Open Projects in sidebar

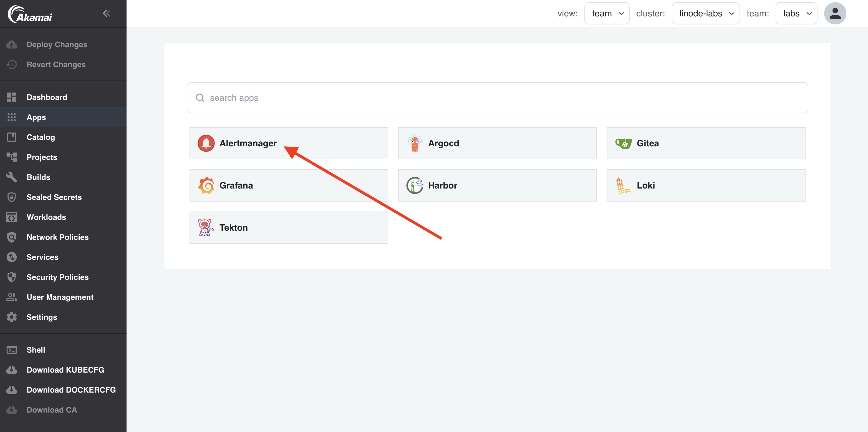point(63,157)
